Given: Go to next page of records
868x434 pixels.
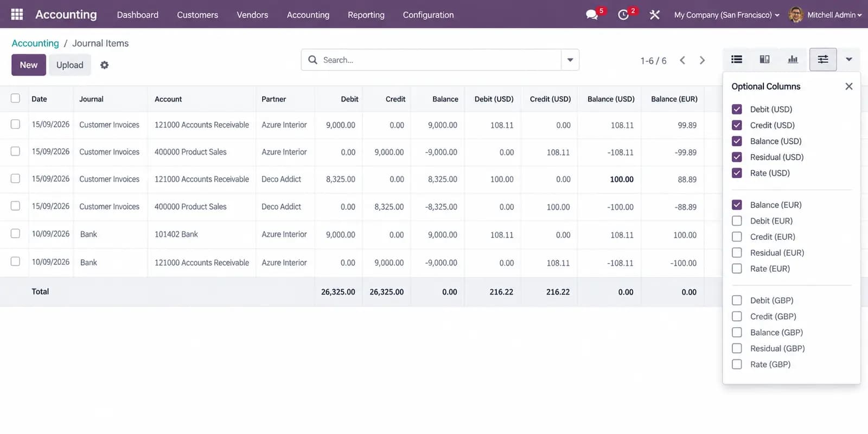Looking at the screenshot, I should 702,60.
